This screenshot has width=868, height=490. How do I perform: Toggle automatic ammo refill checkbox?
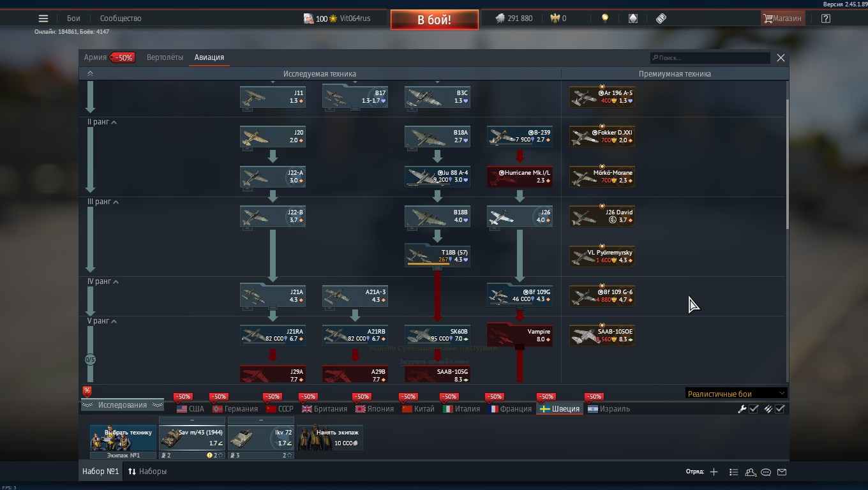(780, 409)
